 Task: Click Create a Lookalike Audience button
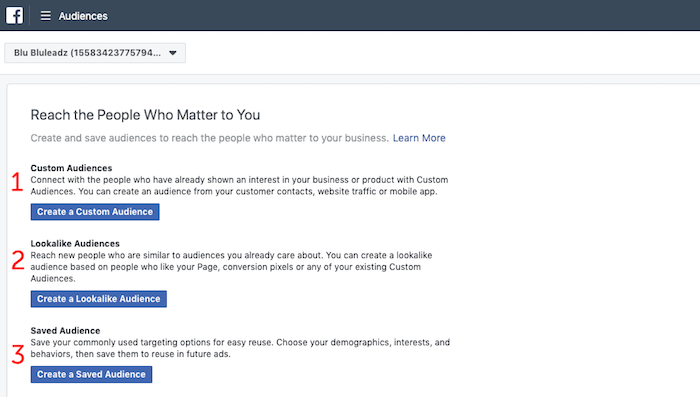click(x=99, y=299)
